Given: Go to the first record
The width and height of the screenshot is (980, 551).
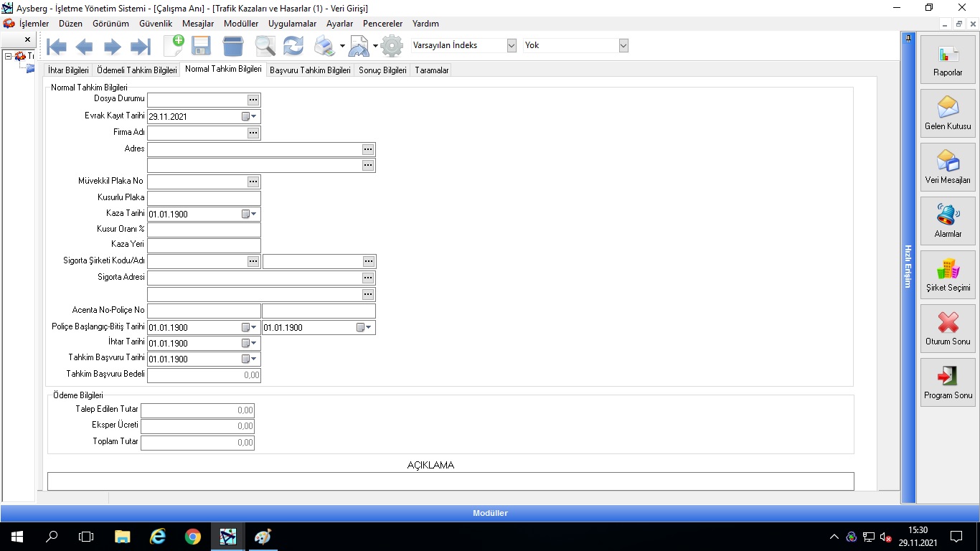Looking at the screenshot, I should tap(57, 47).
